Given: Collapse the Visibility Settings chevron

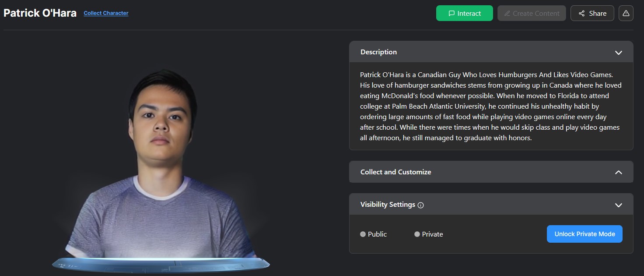Looking at the screenshot, I should point(619,205).
